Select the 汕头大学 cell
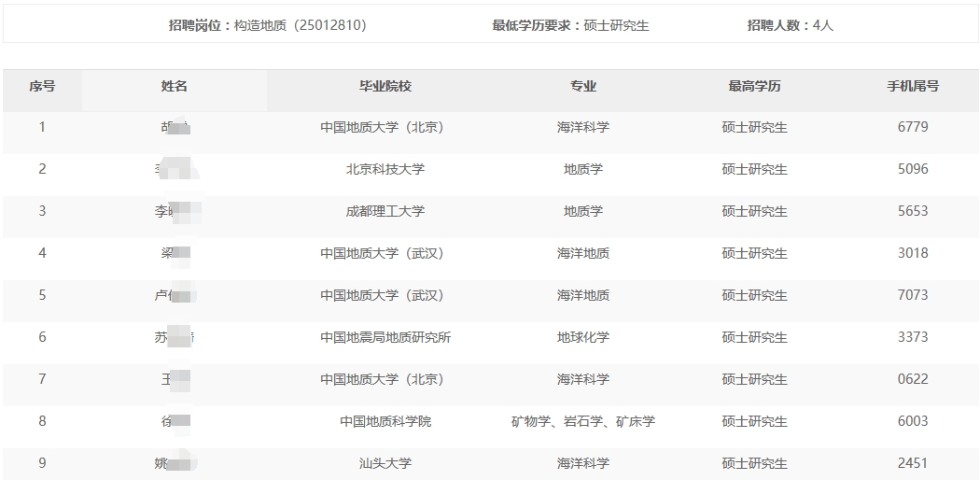Image resolution: width=980 pixels, height=480 pixels. pyautogui.click(x=385, y=463)
